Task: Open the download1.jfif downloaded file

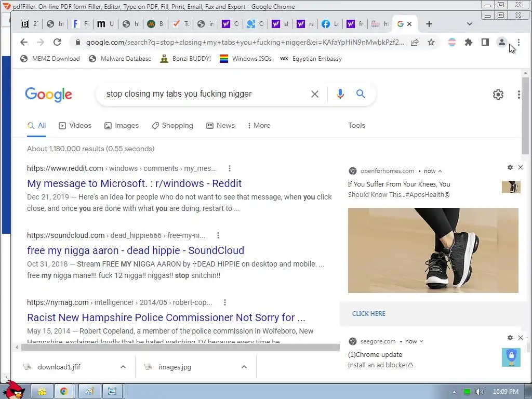Action: (59, 367)
